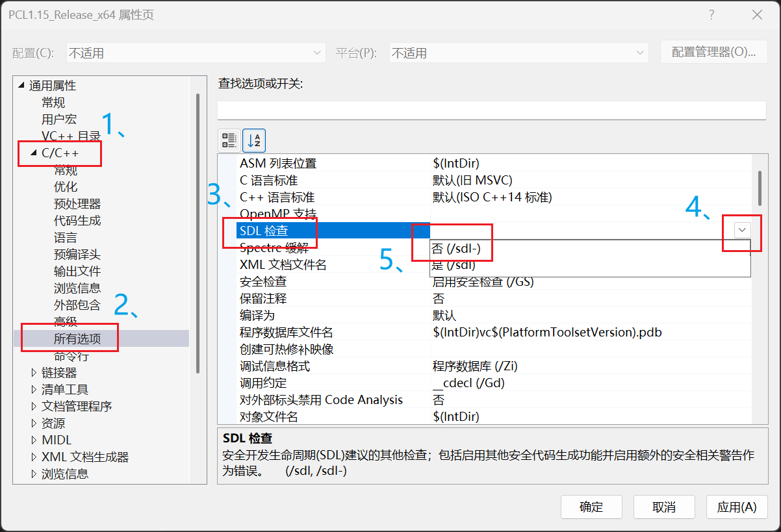Image resolution: width=781 pixels, height=532 pixels.
Task: Open the 平台(P) combo box
Action: coord(518,53)
